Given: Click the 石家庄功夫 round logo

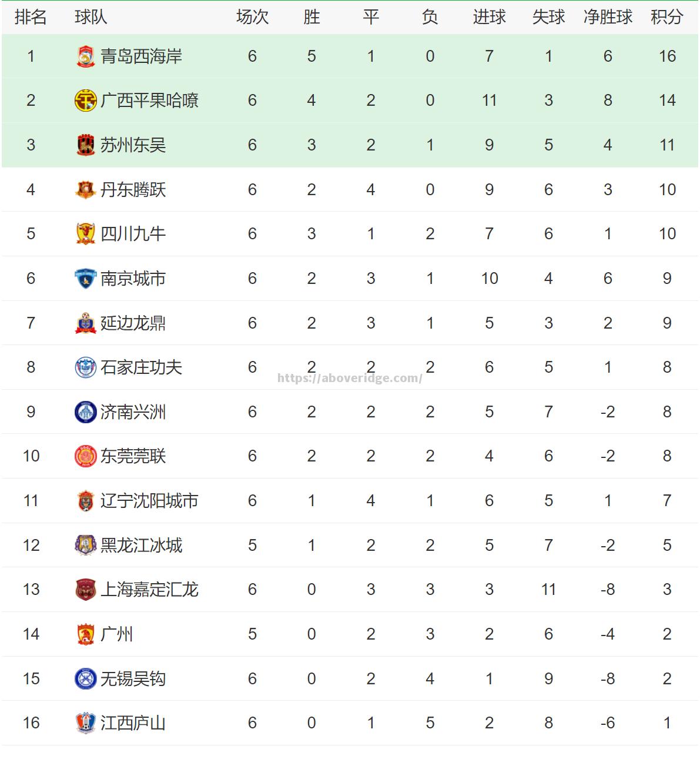Looking at the screenshot, I should click(86, 367).
